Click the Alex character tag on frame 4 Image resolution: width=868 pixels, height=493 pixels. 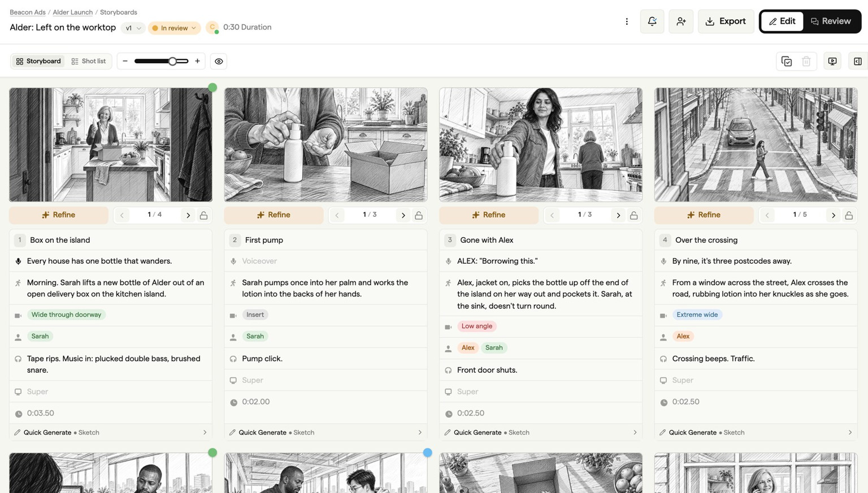coord(683,336)
